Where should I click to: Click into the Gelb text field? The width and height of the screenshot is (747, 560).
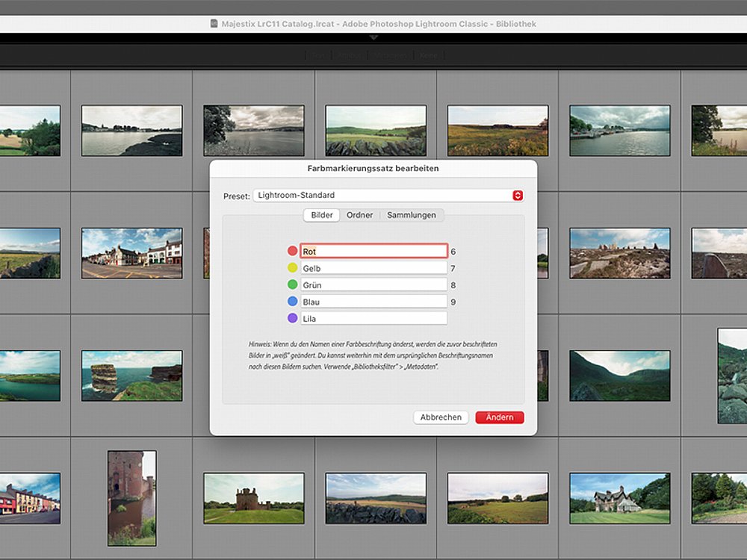373,268
